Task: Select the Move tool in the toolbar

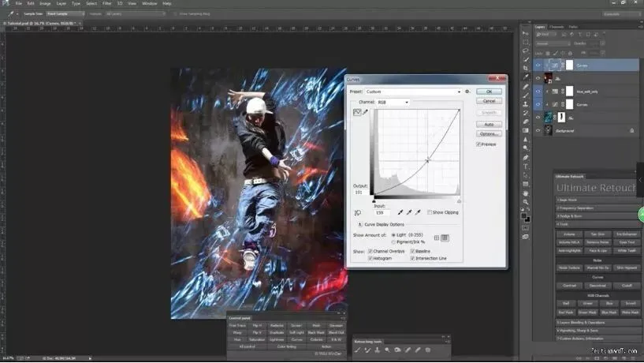Action: 526,33
